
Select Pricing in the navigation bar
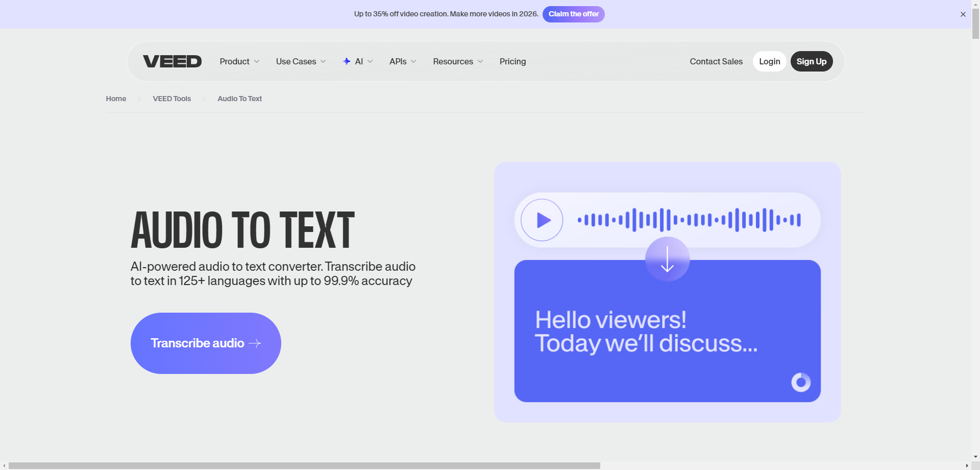point(512,61)
